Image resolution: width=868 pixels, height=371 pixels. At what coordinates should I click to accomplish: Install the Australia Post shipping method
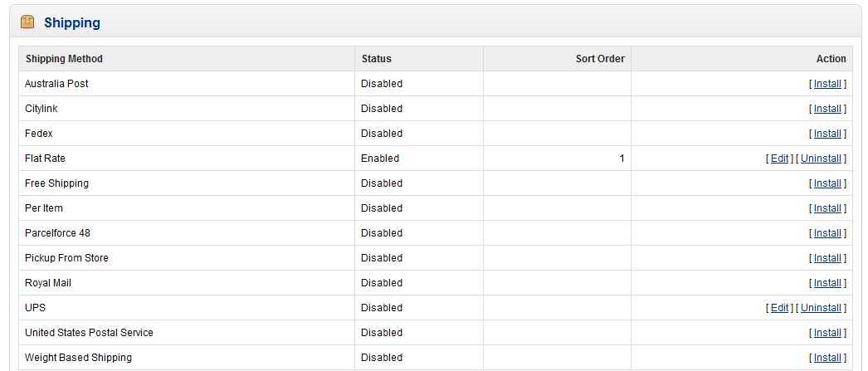coord(827,84)
